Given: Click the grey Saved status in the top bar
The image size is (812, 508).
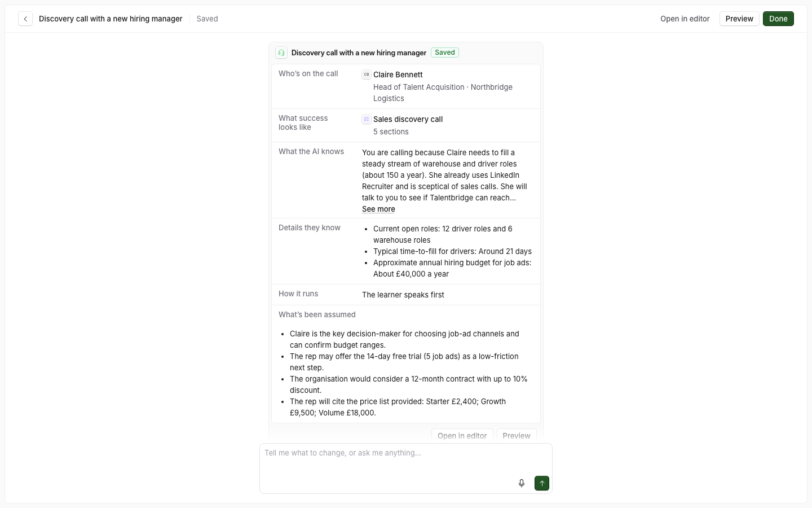Looking at the screenshot, I should [207, 19].
